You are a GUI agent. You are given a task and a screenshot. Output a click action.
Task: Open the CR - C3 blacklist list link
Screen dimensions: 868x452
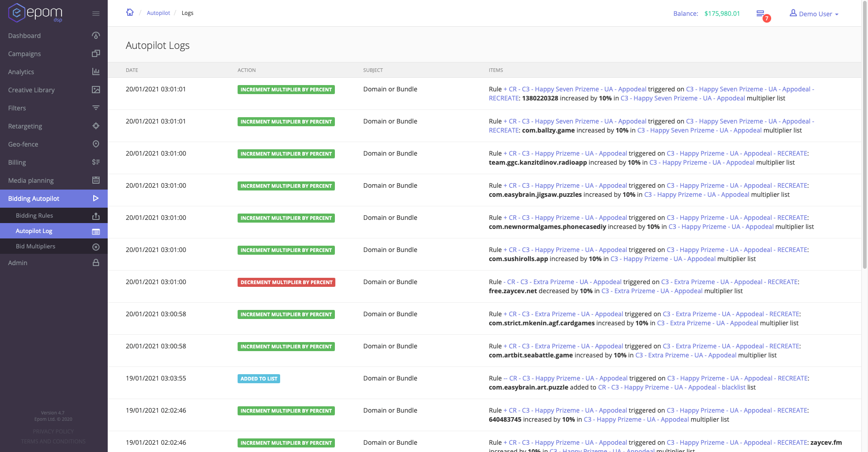672,387
